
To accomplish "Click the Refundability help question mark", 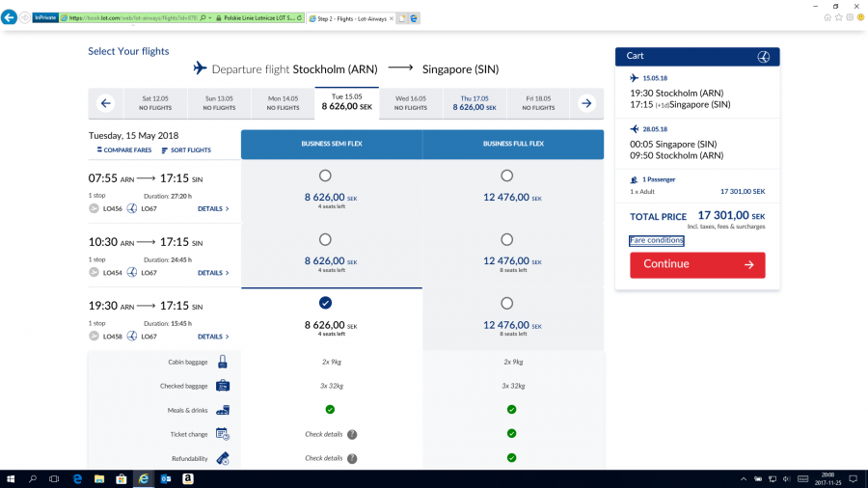I will (x=352, y=458).
